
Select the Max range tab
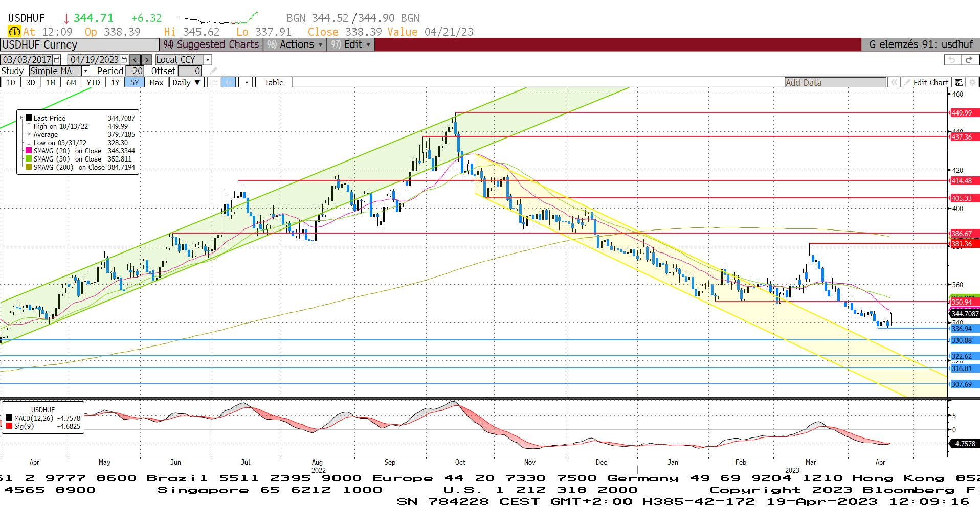tap(157, 82)
